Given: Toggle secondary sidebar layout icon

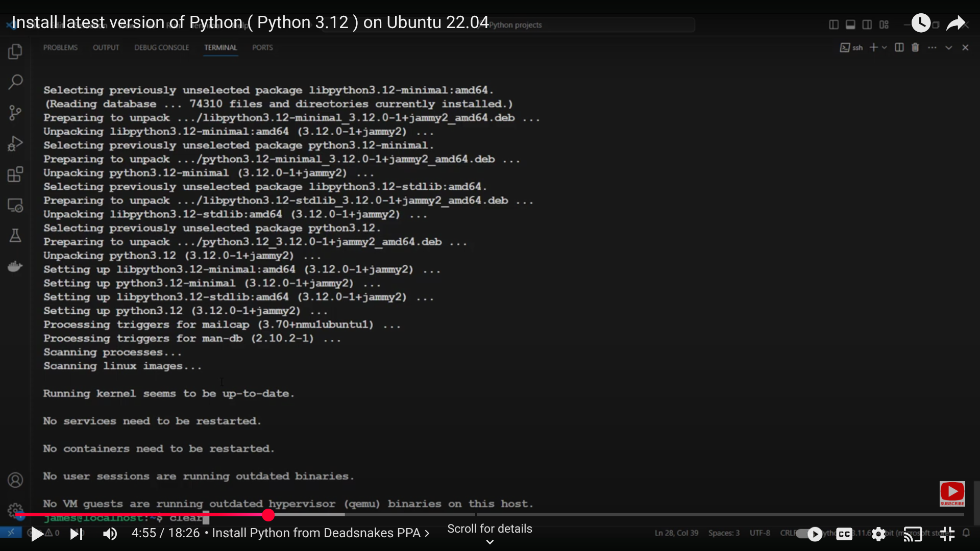Looking at the screenshot, I should click(867, 24).
